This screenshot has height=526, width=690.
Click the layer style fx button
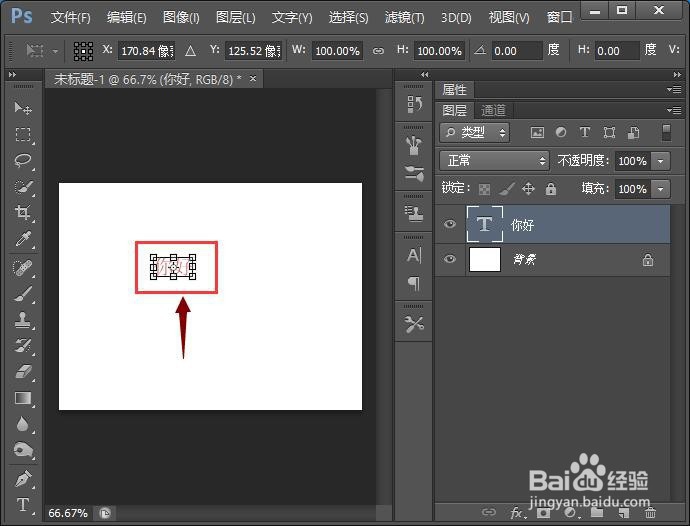[517, 513]
